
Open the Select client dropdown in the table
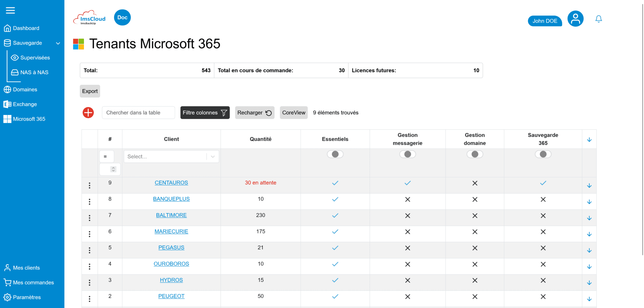[171, 156]
